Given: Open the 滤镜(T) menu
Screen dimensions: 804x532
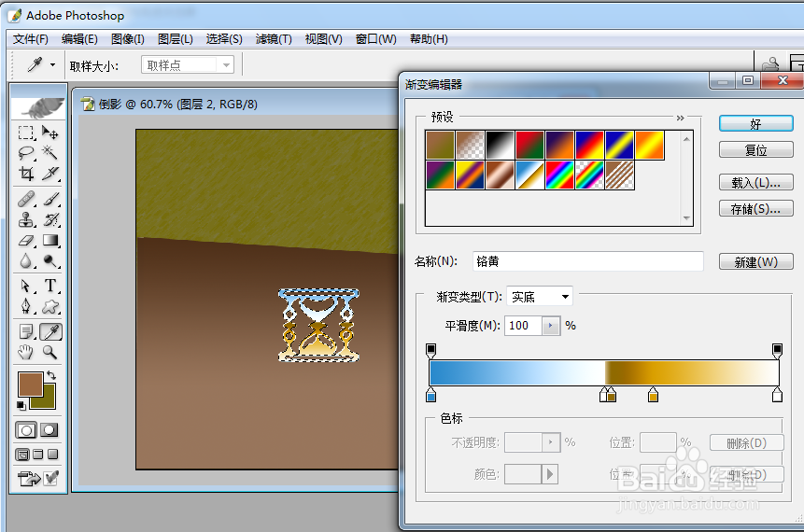Looking at the screenshot, I should coord(274,39).
